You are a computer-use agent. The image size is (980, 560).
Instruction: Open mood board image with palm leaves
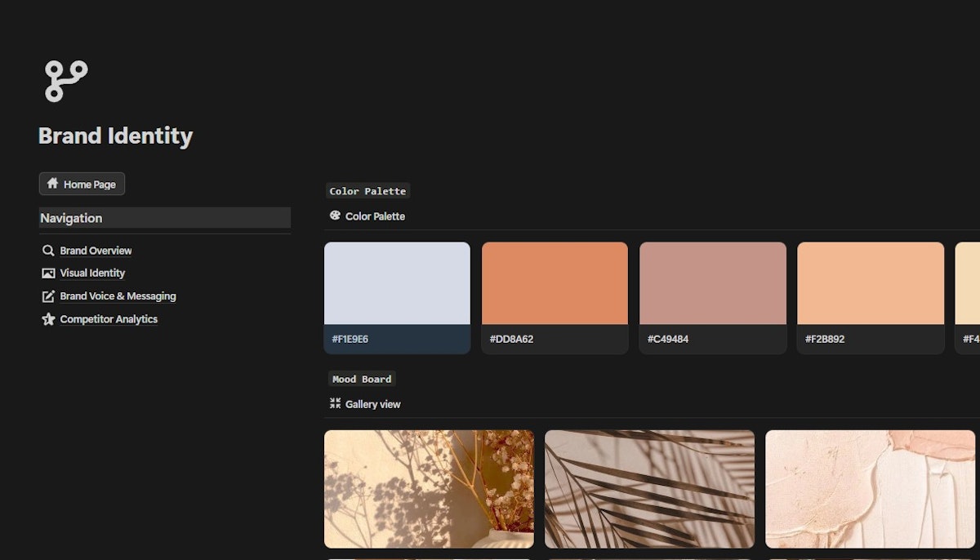(649, 489)
